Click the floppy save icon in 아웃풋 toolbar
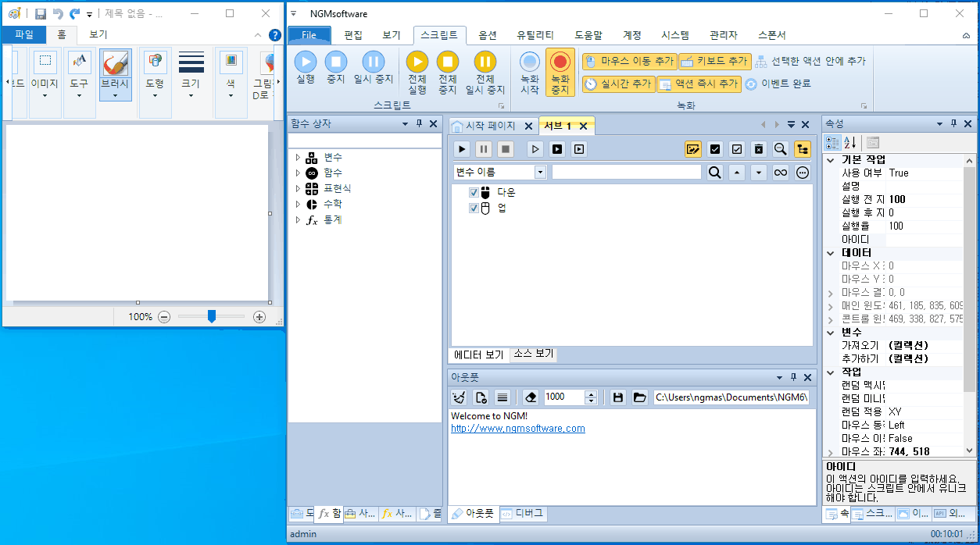The height and width of the screenshot is (545, 980). point(617,397)
